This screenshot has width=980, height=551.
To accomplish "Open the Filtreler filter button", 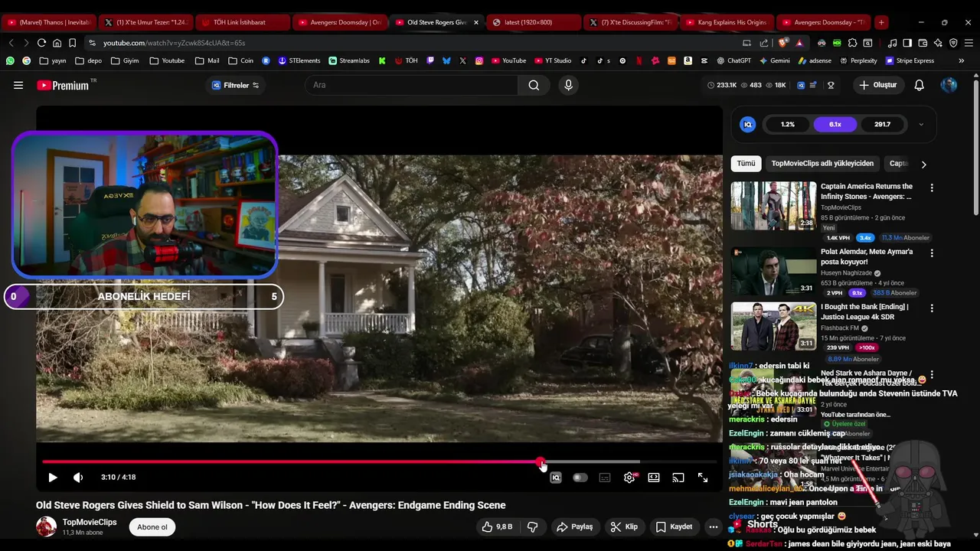I will [235, 85].
